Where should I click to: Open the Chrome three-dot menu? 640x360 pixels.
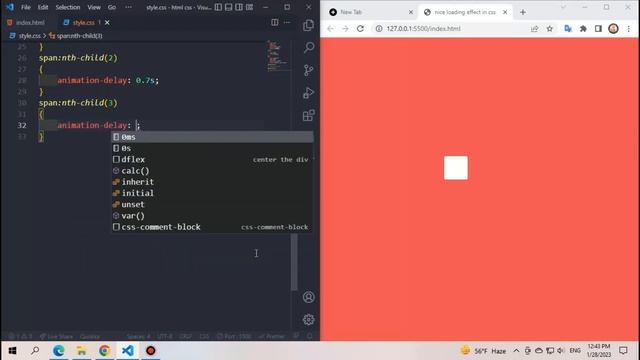coord(629,29)
